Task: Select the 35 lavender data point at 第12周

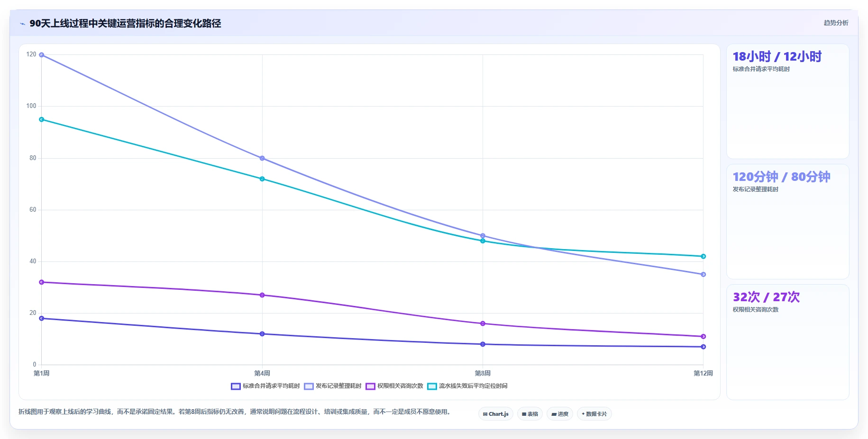Action: click(x=704, y=274)
